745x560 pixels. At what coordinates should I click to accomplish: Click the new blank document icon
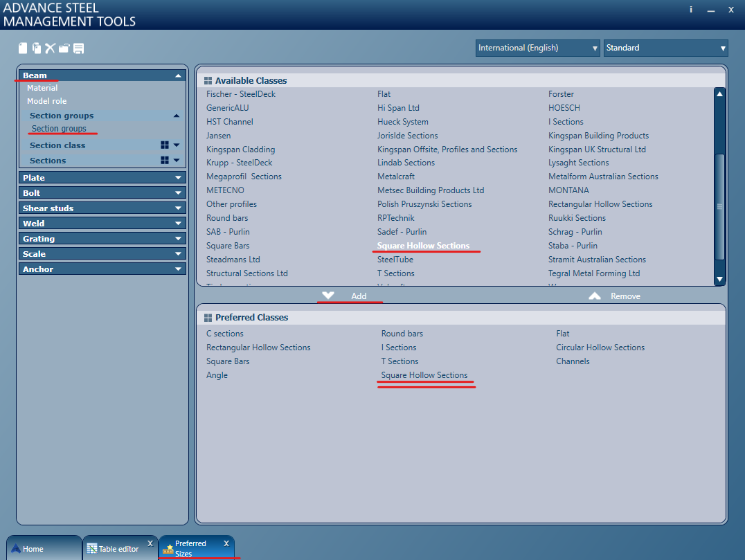(x=23, y=48)
